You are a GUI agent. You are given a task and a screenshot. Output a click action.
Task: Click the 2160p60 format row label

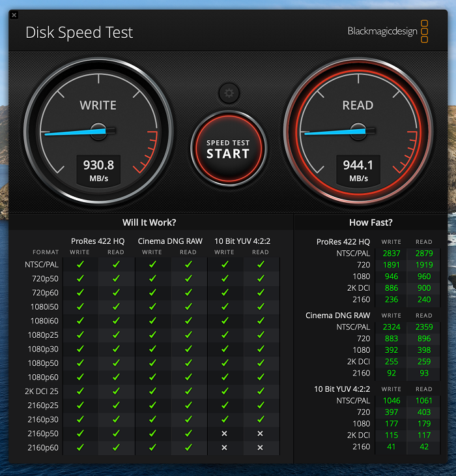tap(43, 448)
